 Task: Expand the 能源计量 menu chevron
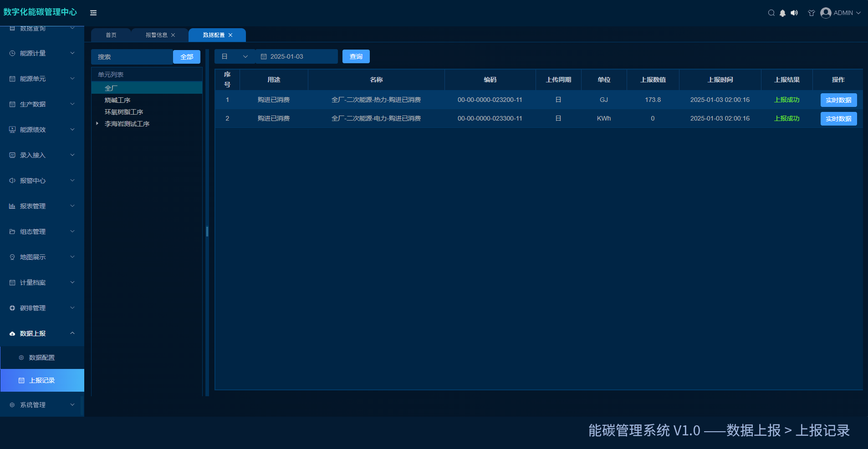click(72, 53)
